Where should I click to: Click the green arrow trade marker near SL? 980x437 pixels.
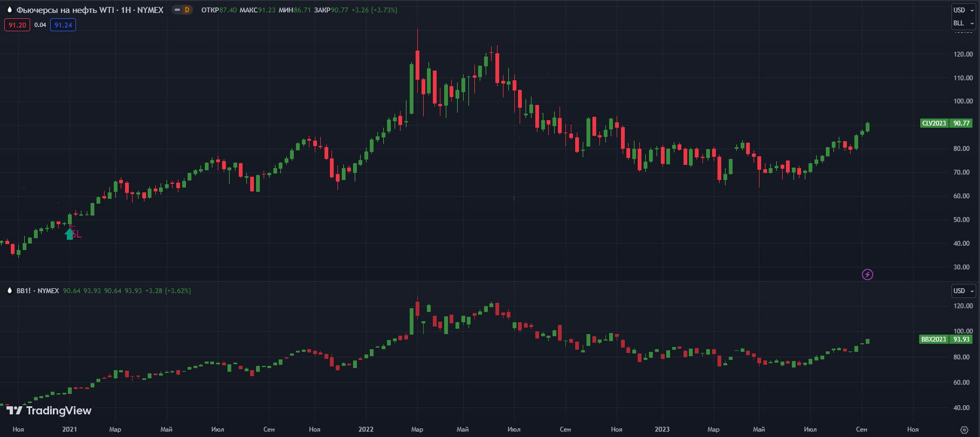[x=70, y=234]
